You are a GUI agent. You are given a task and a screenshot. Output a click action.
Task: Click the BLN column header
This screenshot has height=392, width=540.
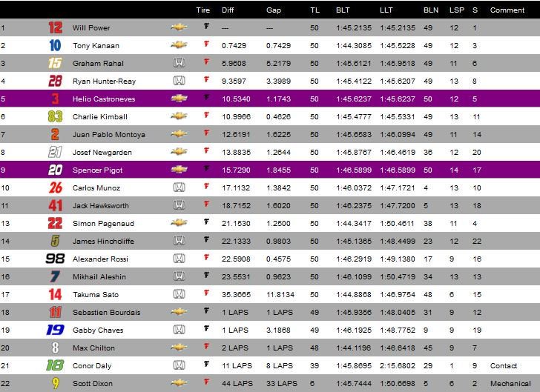tap(431, 10)
